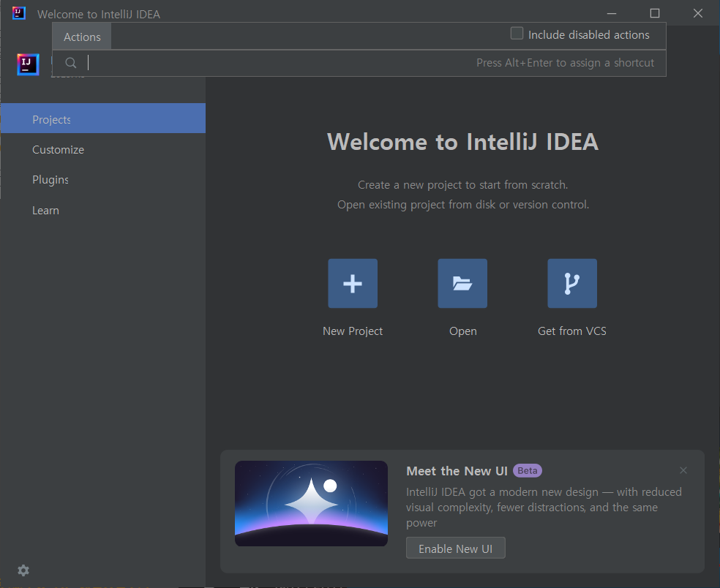Select the Actions tab in the popup
720x588 pixels.
[82, 37]
